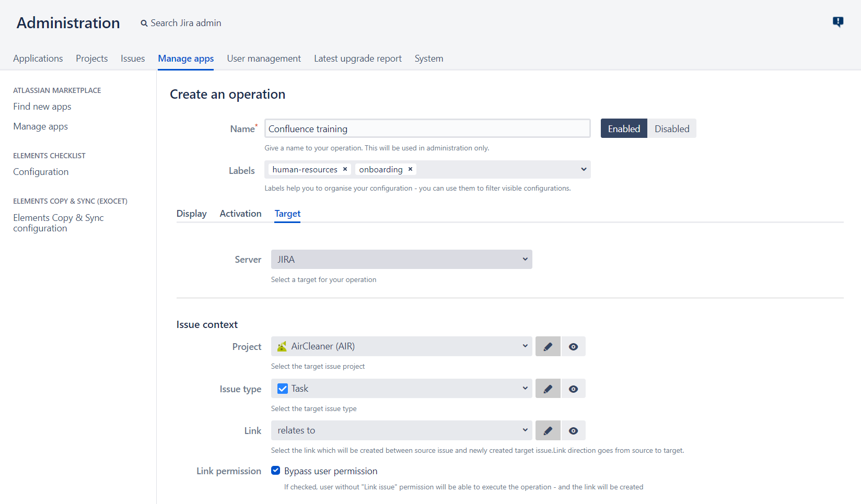
Task: Open the Link dropdown showing relates to
Action: coord(401,430)
